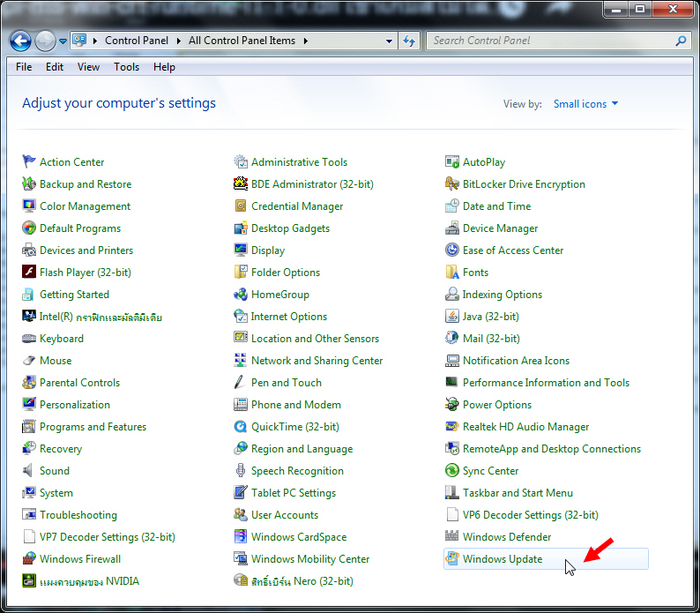
Task: Expand the arrow before Control Panel breadcrumb
Action: (95, 41)
